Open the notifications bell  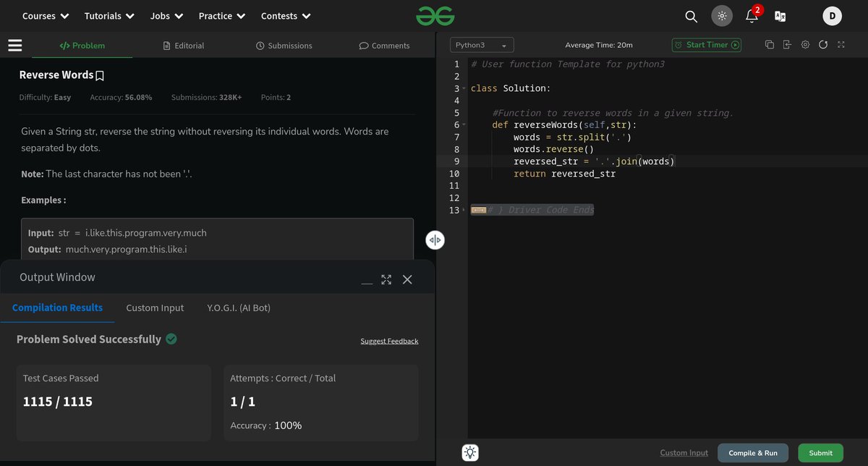click(x=752, y=16)
